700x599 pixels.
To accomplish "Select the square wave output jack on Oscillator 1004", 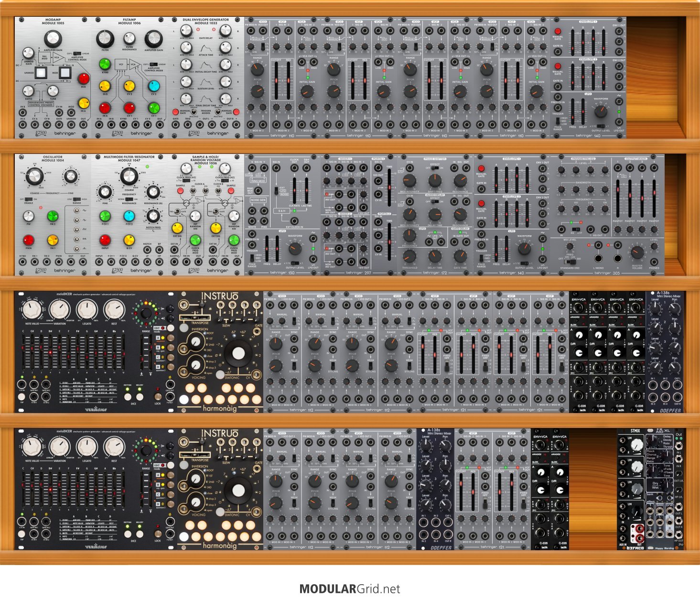I will click(x=76, y=230).
